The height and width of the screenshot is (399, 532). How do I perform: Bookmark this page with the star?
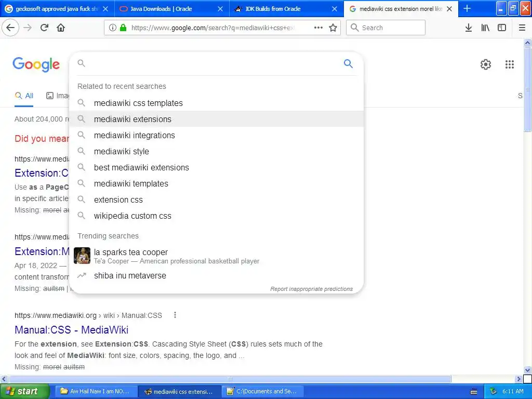pyautogui.click(x=333, y=28)
